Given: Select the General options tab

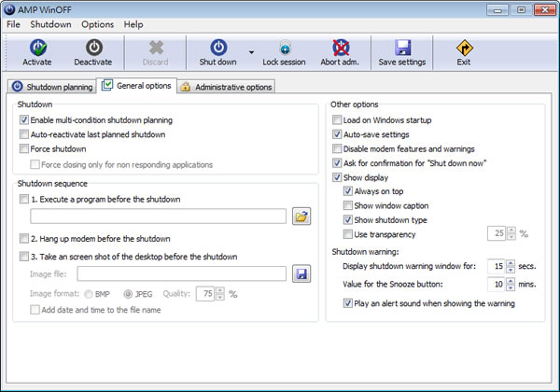Looking at the screenshot, I should [136, 86].
